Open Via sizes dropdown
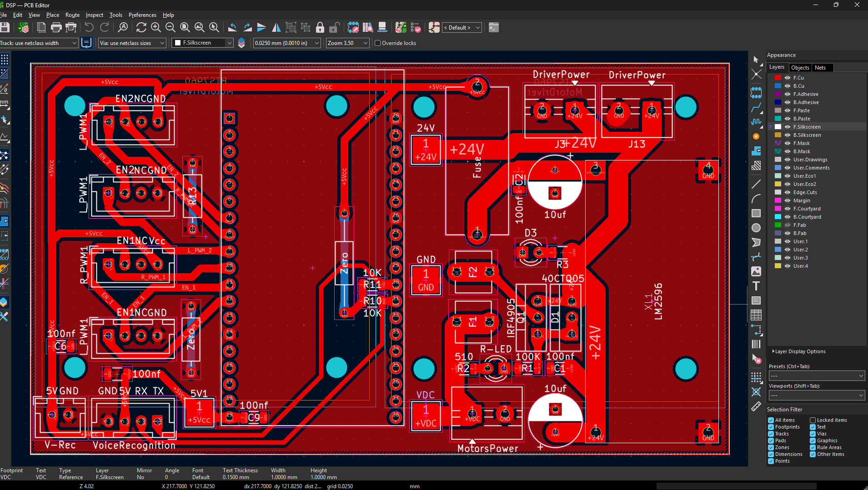This screenshot has height=490, width=868. point(132,43)
